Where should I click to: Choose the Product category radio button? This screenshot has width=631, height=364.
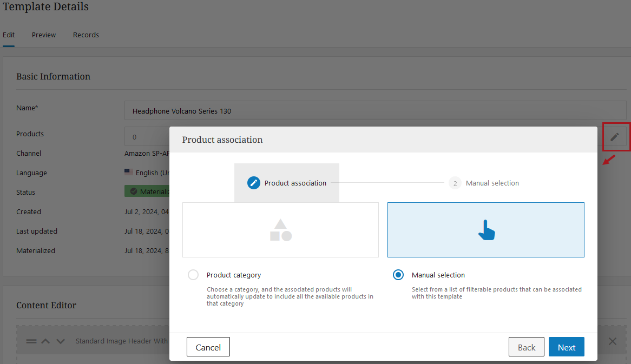(x=193, y=275)
